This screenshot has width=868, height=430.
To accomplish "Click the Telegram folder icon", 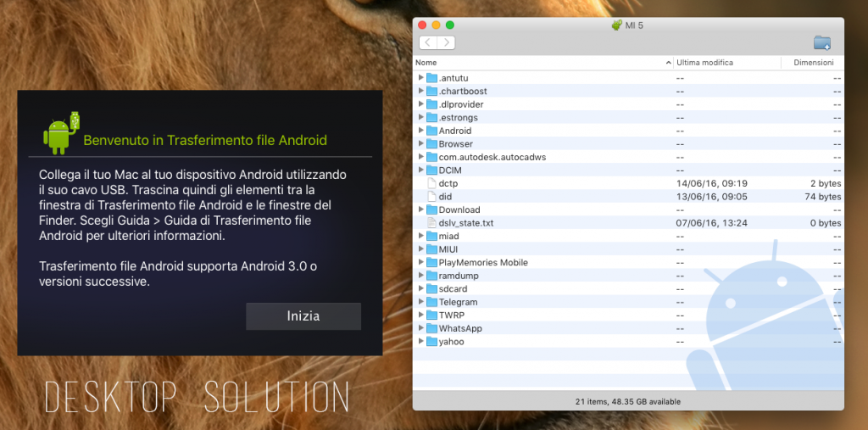I will 431,302.
